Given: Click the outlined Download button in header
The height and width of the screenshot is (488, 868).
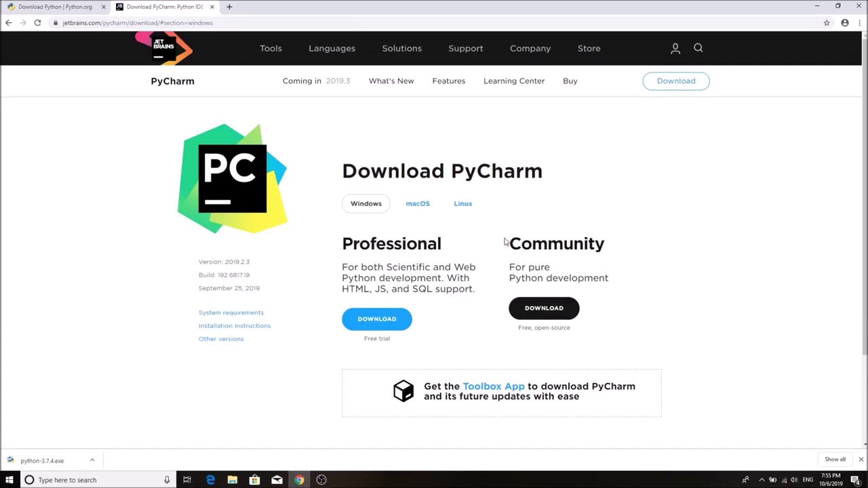Looking at the screenshot, I should (x=676, y=81).
